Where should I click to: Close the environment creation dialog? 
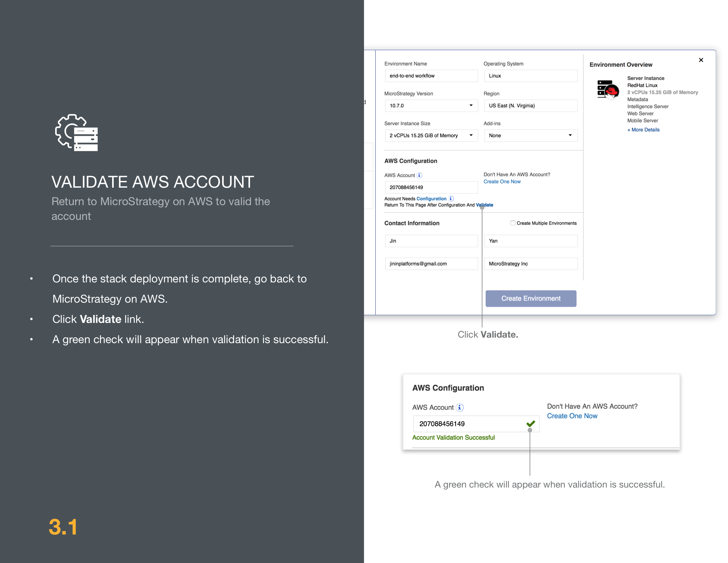click(x=701, y=60)
